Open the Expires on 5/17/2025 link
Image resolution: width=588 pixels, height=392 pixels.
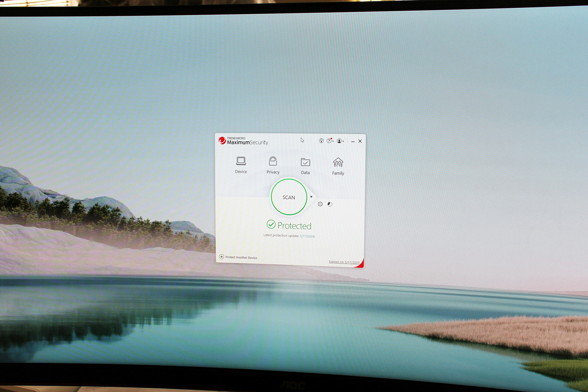[x=344, y=262]
